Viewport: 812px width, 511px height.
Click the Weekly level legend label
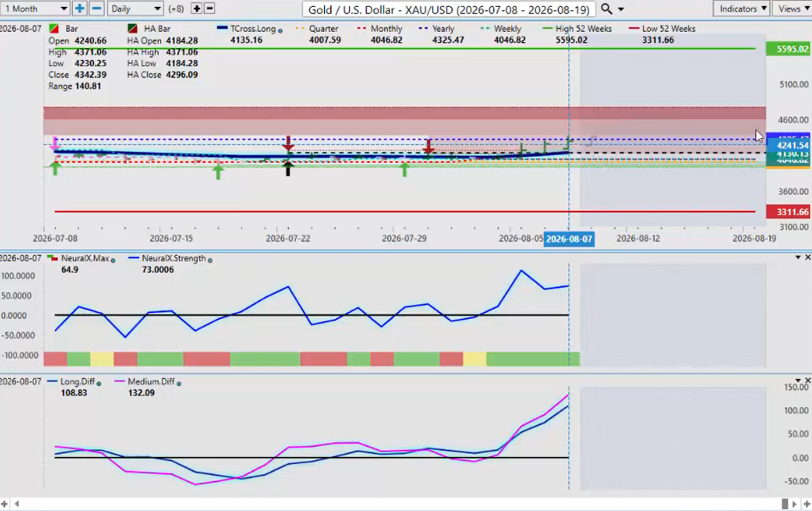tap(508, 28)
